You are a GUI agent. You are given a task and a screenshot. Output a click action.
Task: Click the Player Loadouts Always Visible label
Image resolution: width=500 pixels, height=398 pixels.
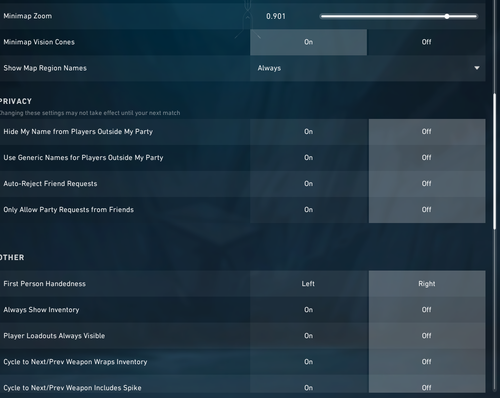(54, 336)
